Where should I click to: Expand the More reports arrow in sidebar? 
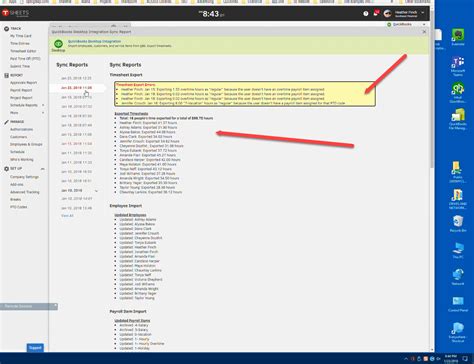coord(43,113)
